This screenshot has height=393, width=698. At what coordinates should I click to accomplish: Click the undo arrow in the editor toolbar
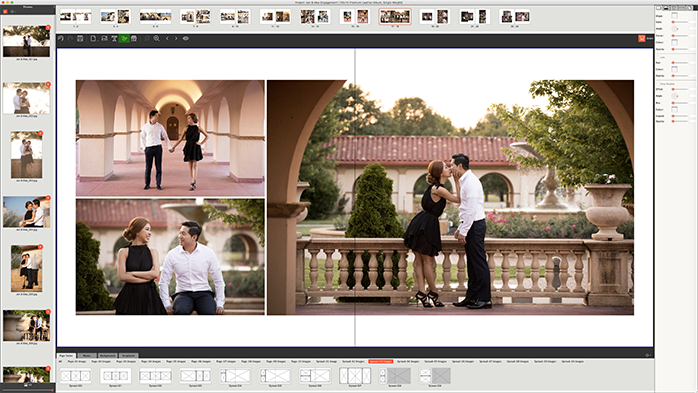pos(61,39)
